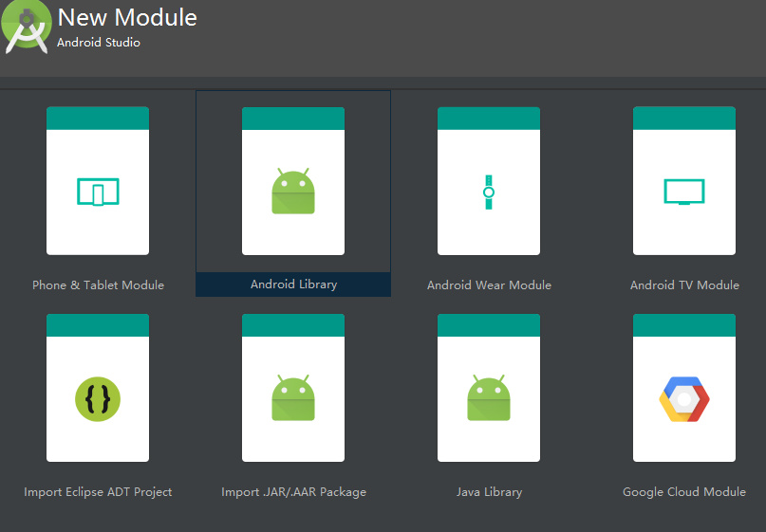The width and height of the screenshot is (766, 532).
Task: Click the 'Android TV Module' label
Action: (x=684, y=285)
